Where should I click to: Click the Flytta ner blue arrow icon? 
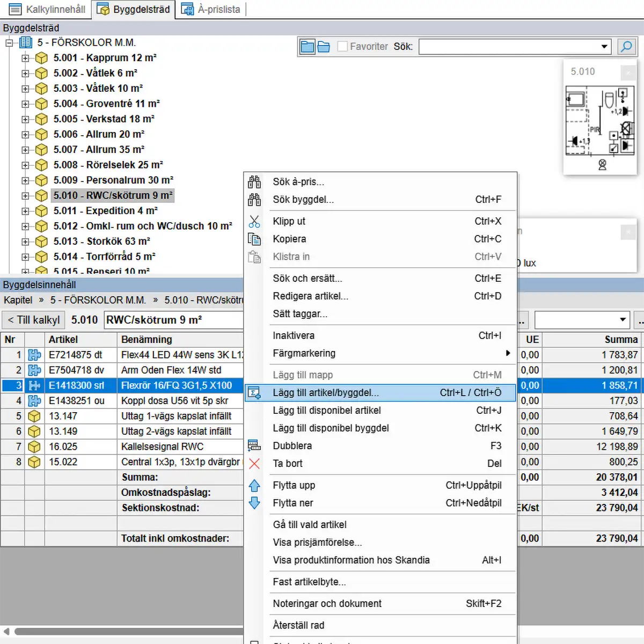click(x=254, y=503)
